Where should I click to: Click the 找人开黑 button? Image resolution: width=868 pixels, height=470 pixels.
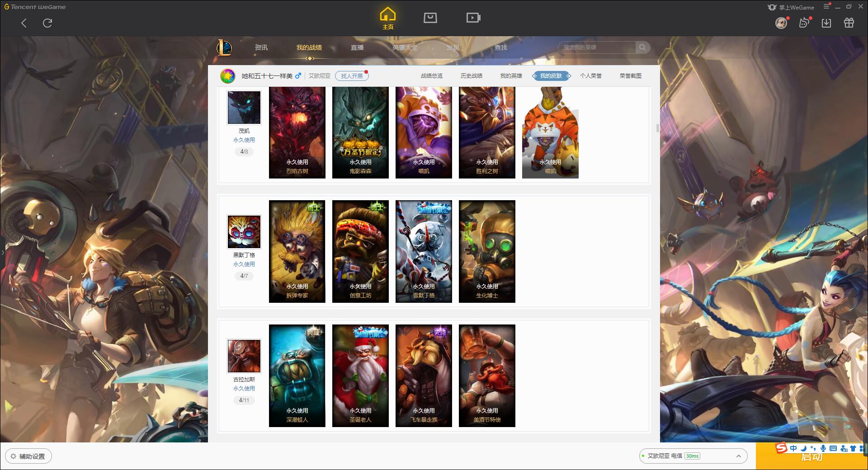click(352, 76)
